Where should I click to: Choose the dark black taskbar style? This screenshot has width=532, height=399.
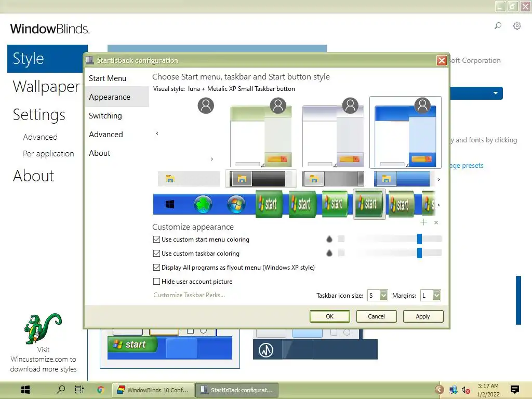261,179
